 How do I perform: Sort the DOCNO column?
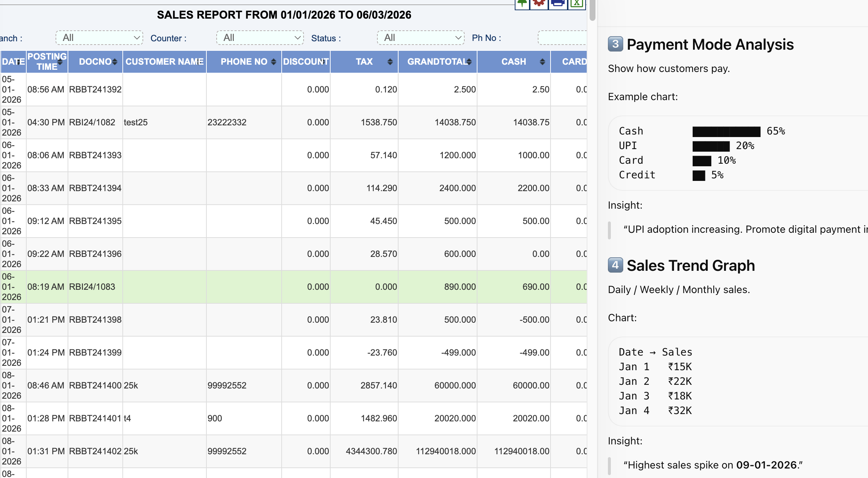coord(114,61)
